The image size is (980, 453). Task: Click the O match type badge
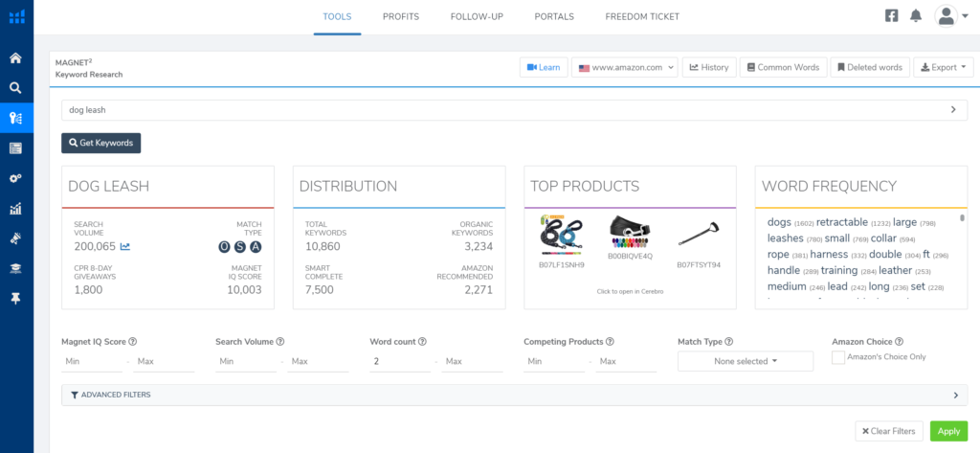[x=224, y=247]
